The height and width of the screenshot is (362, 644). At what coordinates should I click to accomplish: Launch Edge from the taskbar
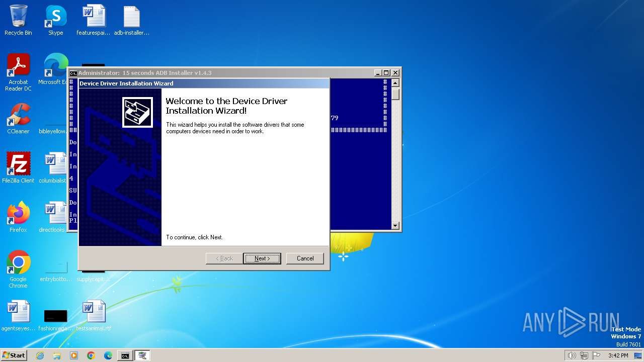(x=108, y=355)
